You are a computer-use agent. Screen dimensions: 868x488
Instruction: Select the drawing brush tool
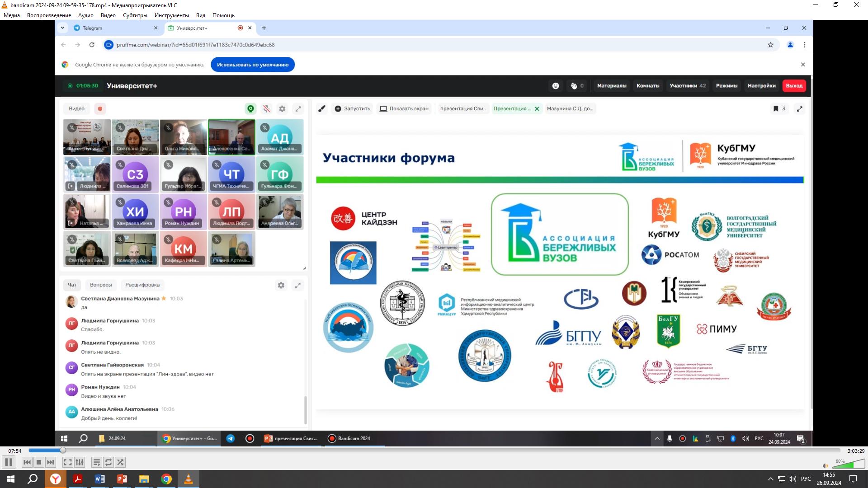pos(321,108)
